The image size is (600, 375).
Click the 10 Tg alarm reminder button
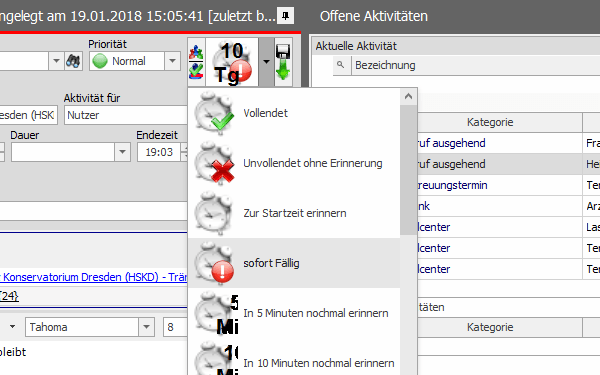[x=232, y=62]
